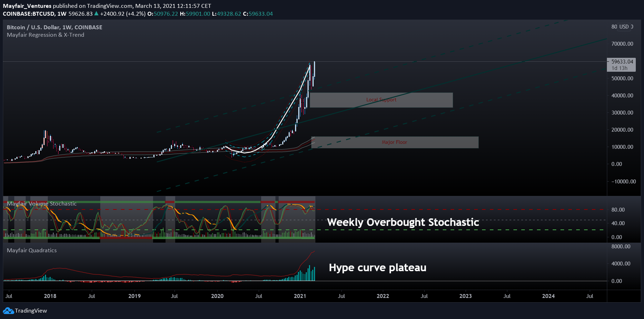Image resolution: width=644 pixels, height=319 pixels.
Task: Select the Major Floor zone rectangle
Action: [x=395, y=142]
